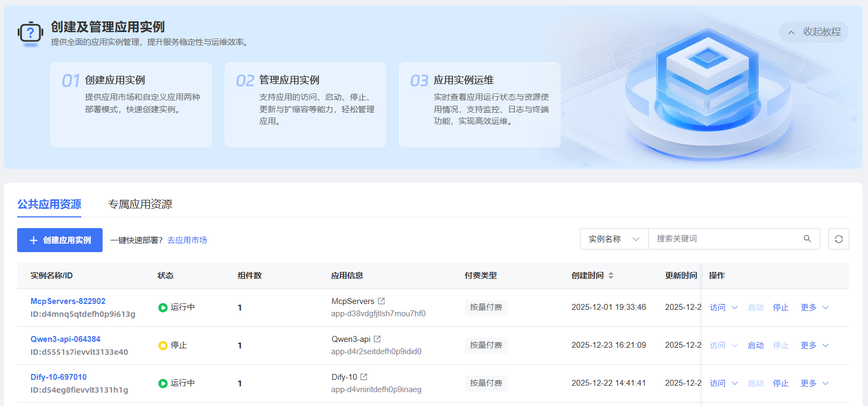Switch to 专属应用资源 tab
Screen dimensions: 868x406
point(140,204)
